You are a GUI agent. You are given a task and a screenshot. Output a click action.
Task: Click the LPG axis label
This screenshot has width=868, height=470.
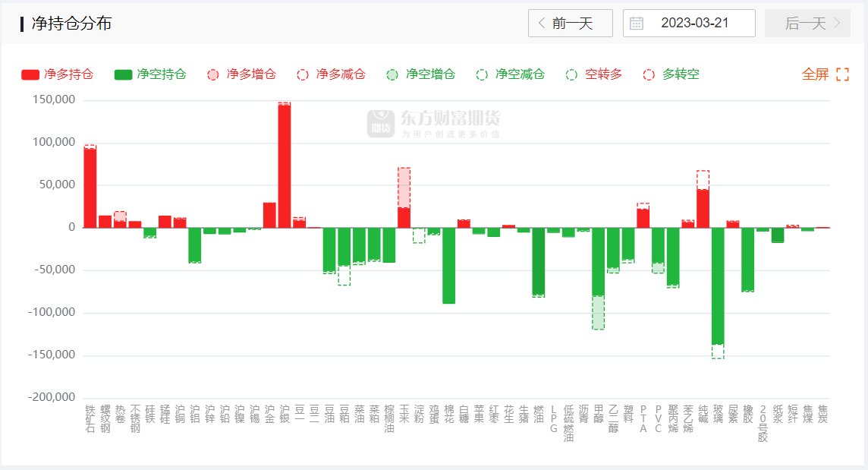(553, 419)
